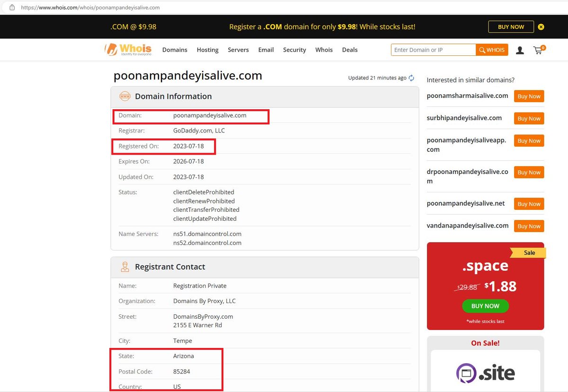This screenshot has height=392, width=568.
Task: Select clientRenewProhibited status text
Action: point(204,201)
